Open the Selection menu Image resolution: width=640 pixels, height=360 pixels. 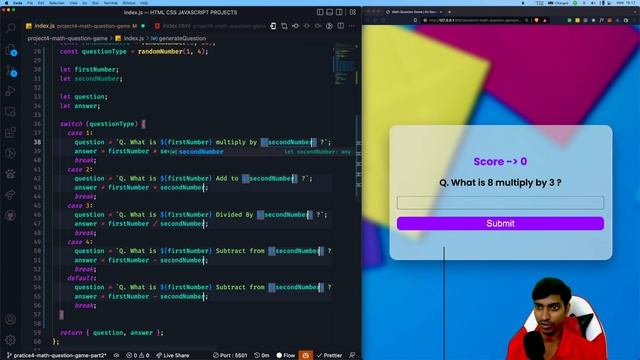click(57, 3)
